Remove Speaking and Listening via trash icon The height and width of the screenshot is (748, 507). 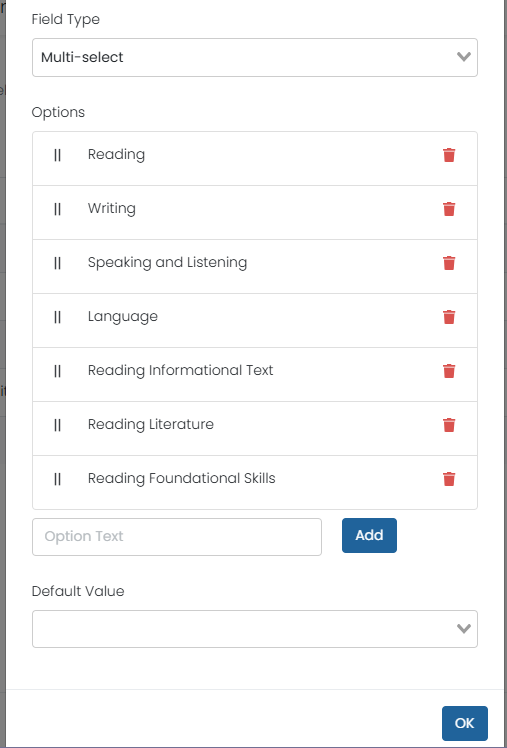coord(449,263)
